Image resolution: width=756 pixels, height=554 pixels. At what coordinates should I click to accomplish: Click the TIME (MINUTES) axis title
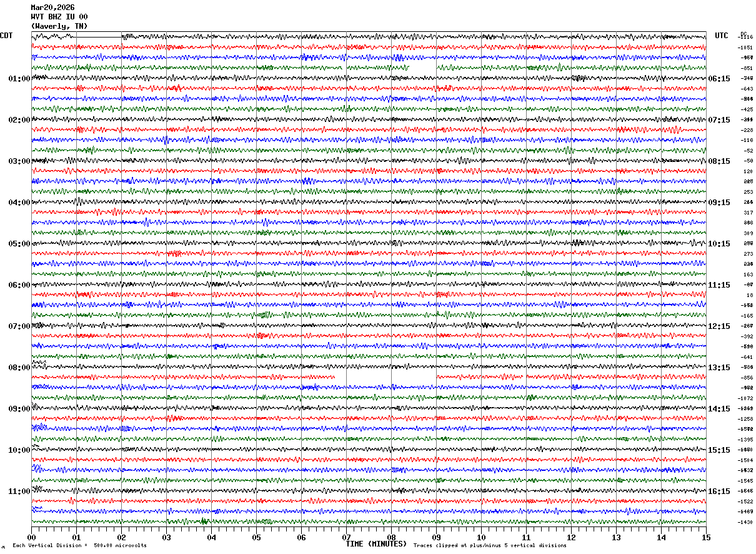[377, 544]
